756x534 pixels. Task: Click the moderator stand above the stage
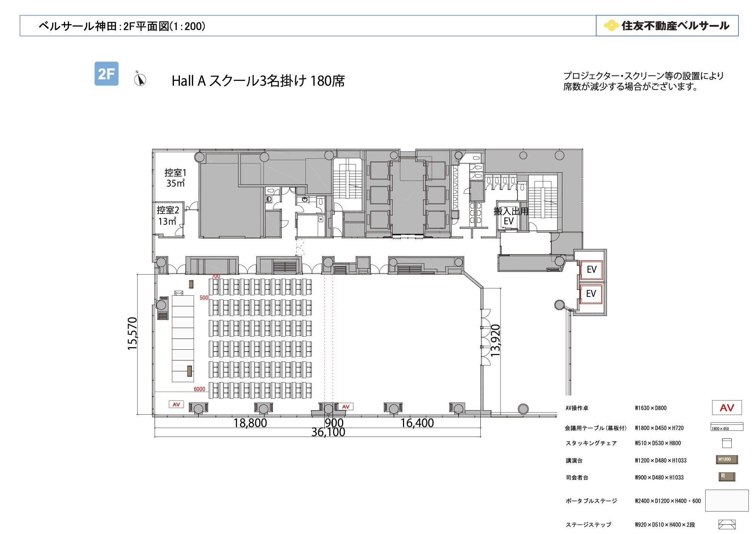[191, 284]
